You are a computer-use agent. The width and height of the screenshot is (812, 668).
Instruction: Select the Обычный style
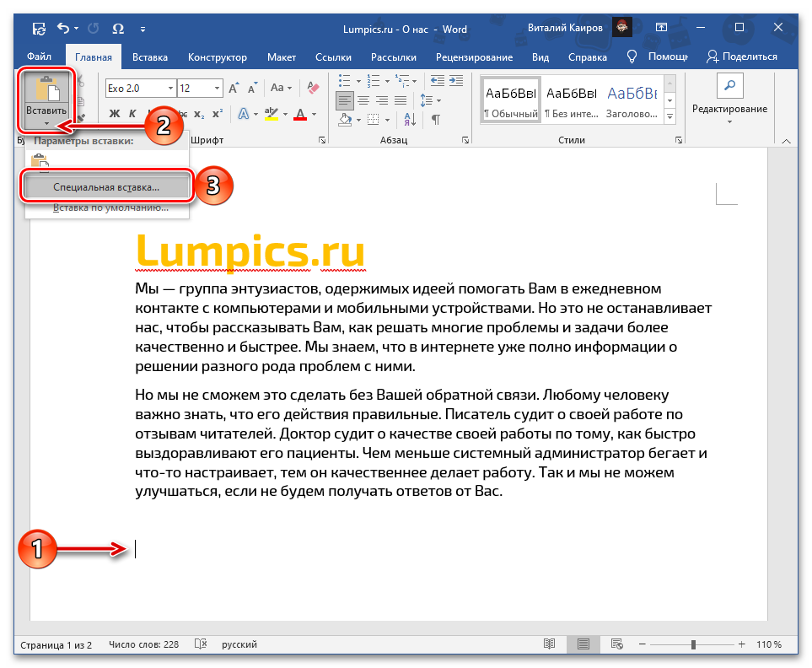tap(511, 100)
